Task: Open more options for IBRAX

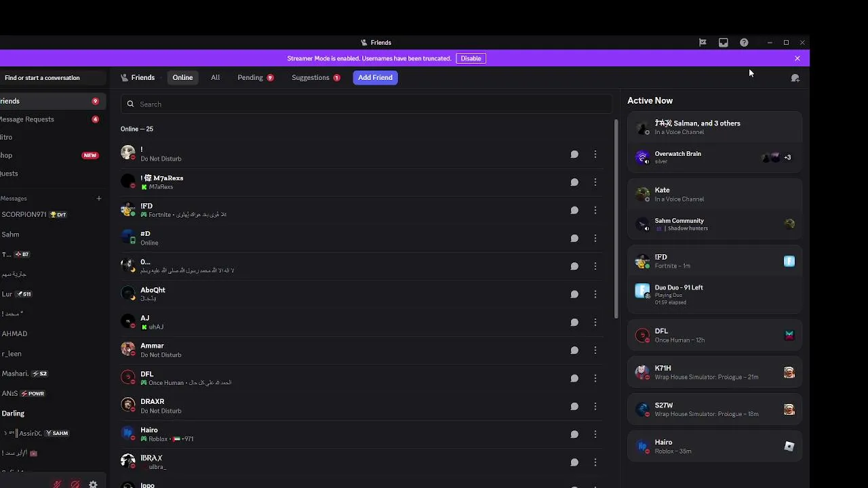Action: (595, 462)
